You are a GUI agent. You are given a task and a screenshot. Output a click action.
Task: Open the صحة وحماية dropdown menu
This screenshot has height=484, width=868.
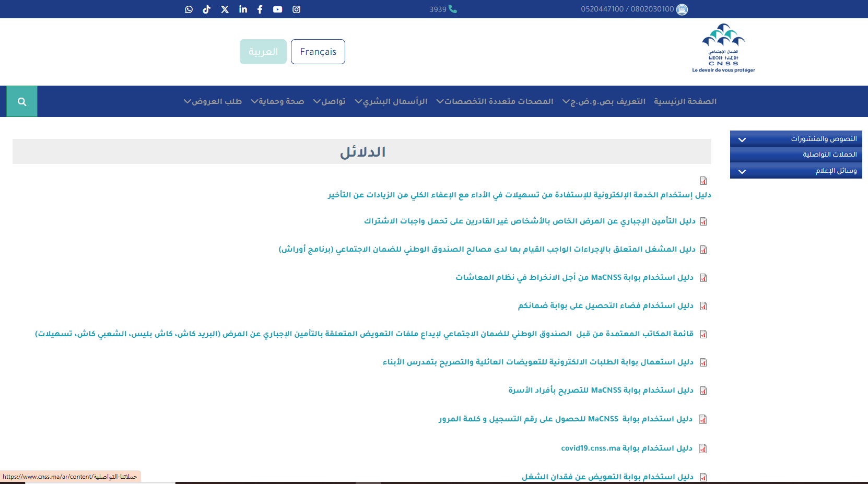click(x=277, y=101)
